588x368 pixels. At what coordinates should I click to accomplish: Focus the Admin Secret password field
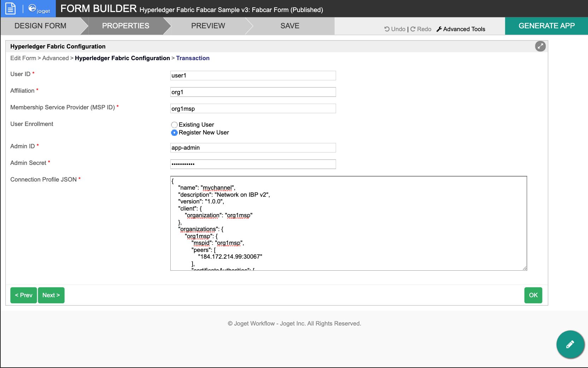point(253,164)
